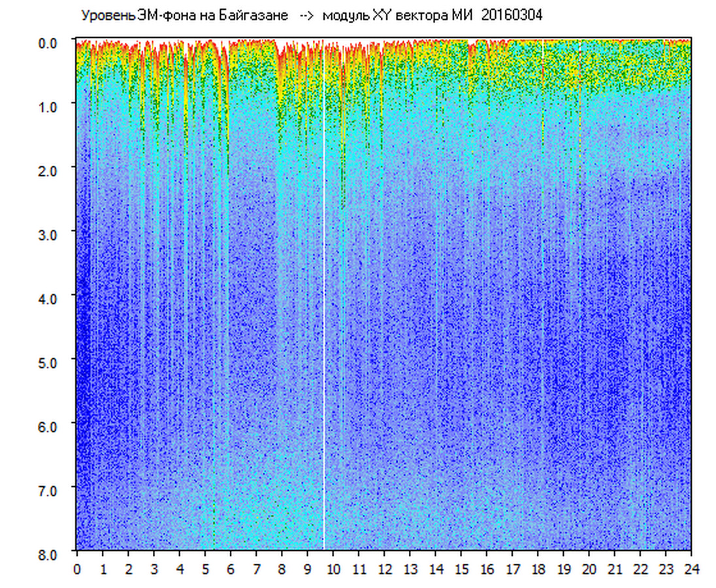Click the x-axis tick label 12
This screenshot has width=716, height=588.
pyautogui.click(x=384, y=570)
